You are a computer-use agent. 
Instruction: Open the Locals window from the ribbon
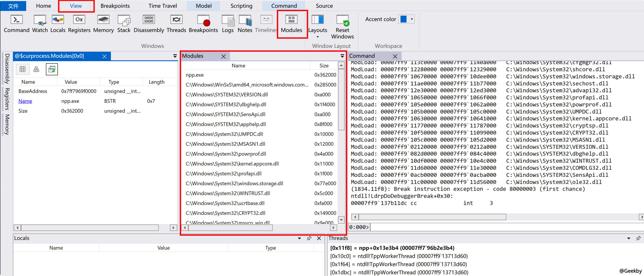[58, 24]
